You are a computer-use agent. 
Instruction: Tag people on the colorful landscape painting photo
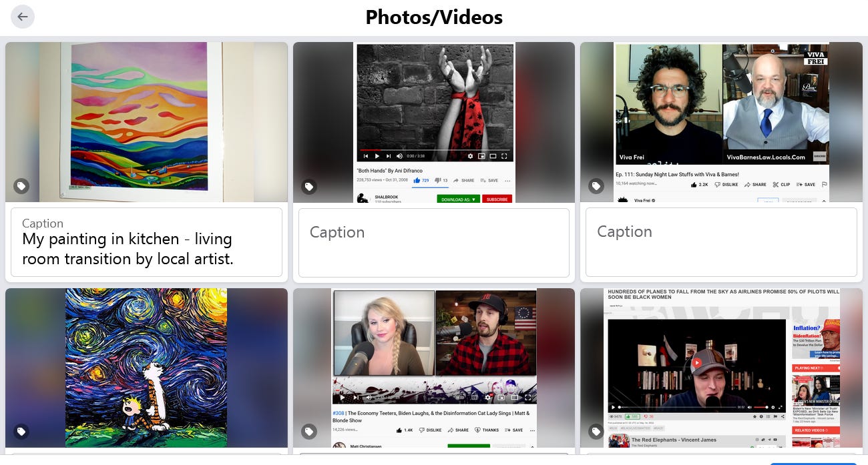click(21, 186)
